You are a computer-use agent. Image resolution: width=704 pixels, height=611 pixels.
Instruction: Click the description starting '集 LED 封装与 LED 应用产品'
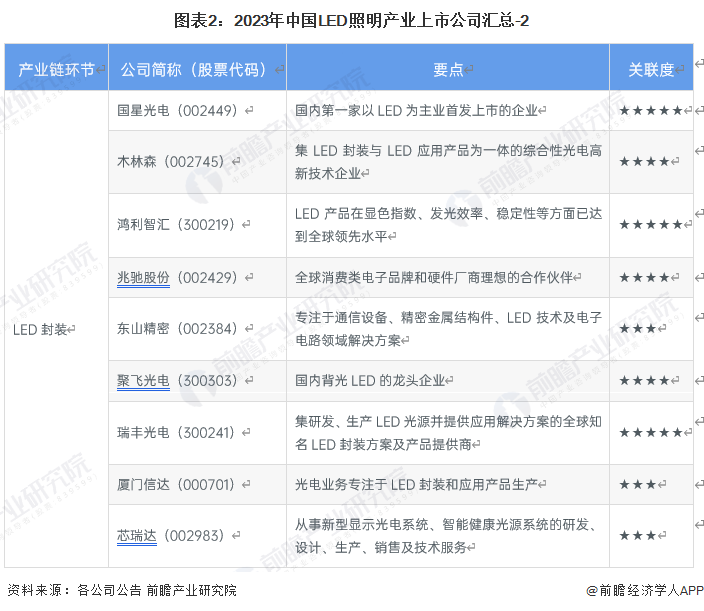pyautogui.click(x=448, y=162)
